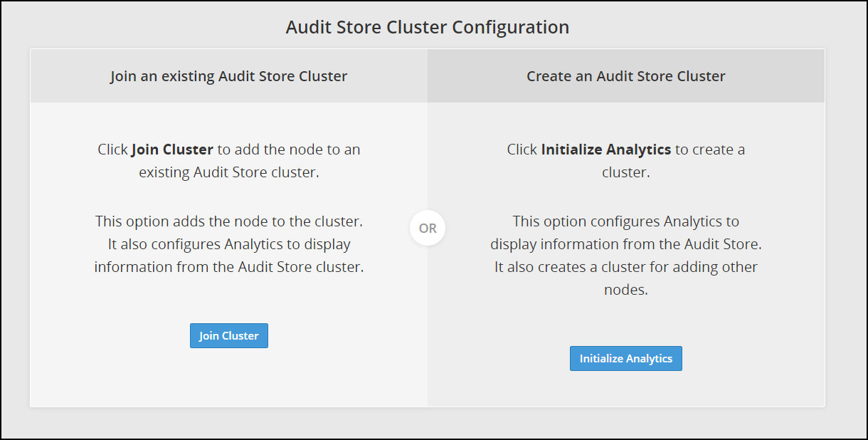Click the line 'It also configures Analytics to display'
Image resolution: width=868 pixels, height=440 pixels.
click(229, 243)
